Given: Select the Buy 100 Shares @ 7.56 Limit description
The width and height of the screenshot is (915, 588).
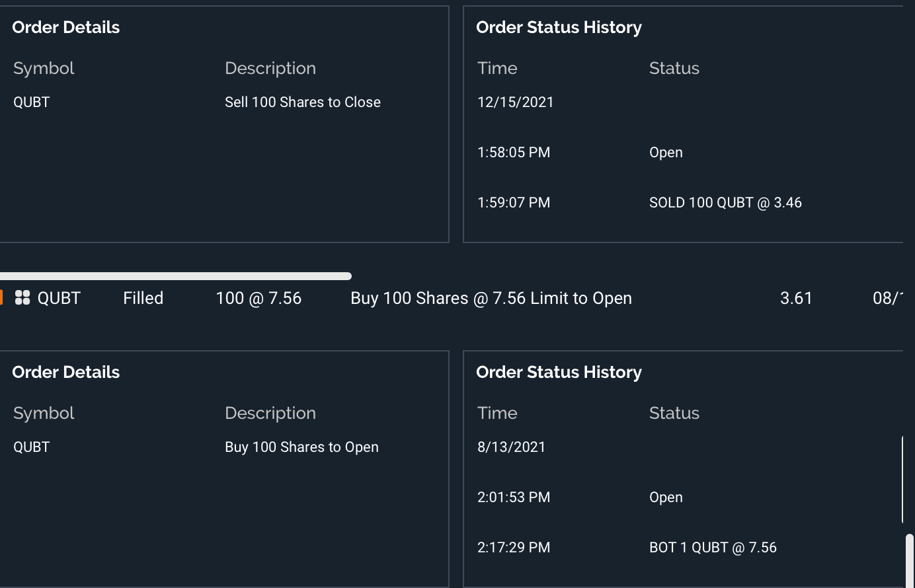Looking at the screenshot, I should [491, 298].
